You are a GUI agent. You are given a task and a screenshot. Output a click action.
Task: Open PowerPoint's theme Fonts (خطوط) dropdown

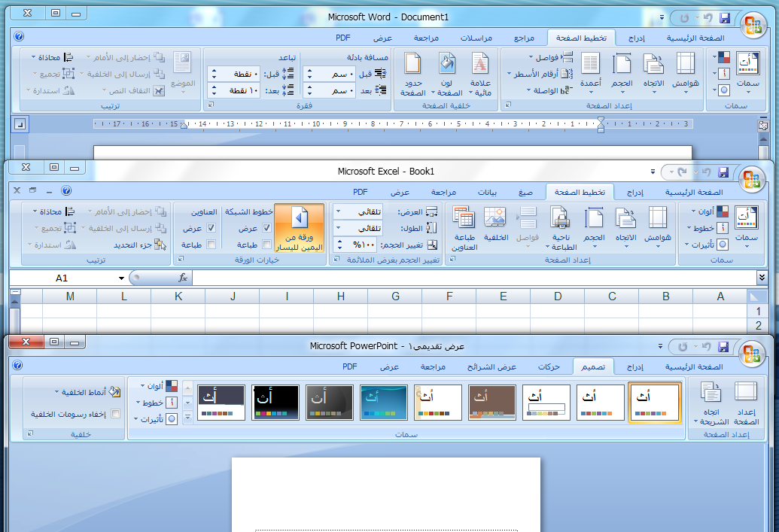[x=157, y=403]
